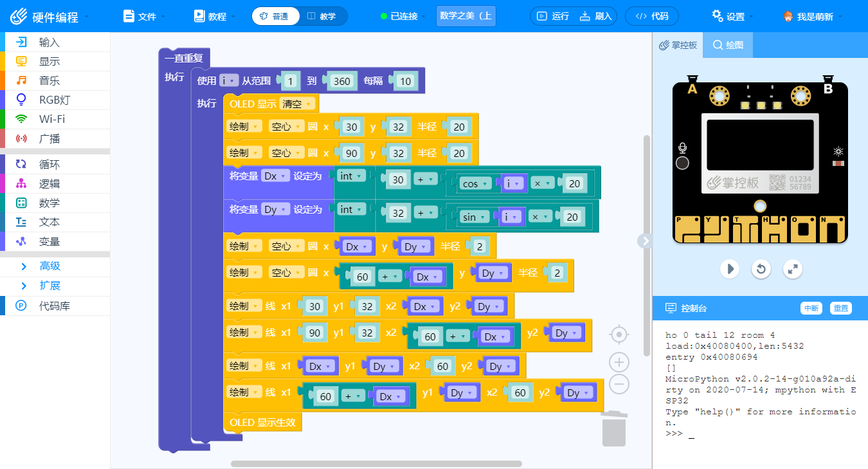Open the 文本 block category
The image size is (868, 469).
pos(55,222)
